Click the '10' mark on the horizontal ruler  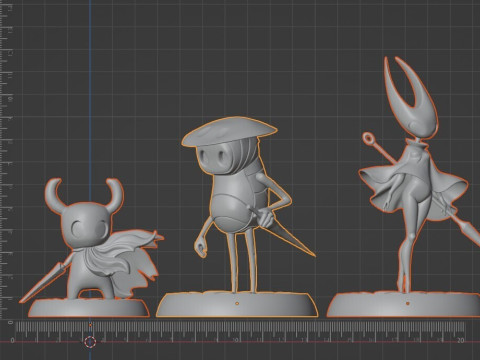point(236,340)
